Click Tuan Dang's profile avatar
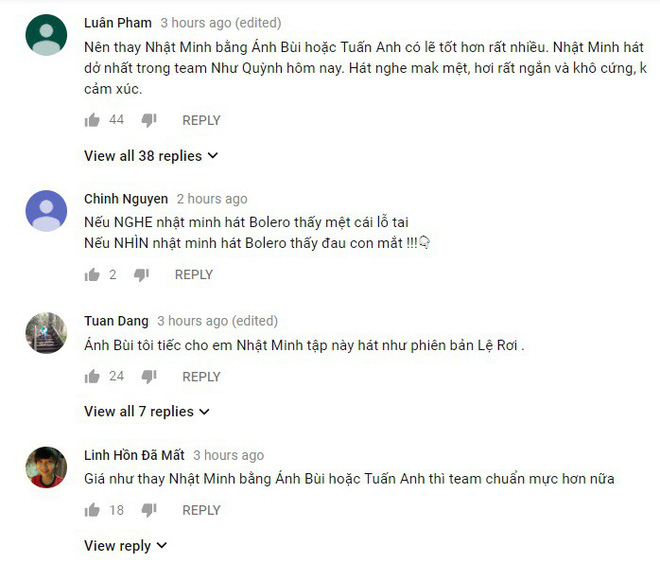This screenshot has height=581, width=660. pos(46,333)
